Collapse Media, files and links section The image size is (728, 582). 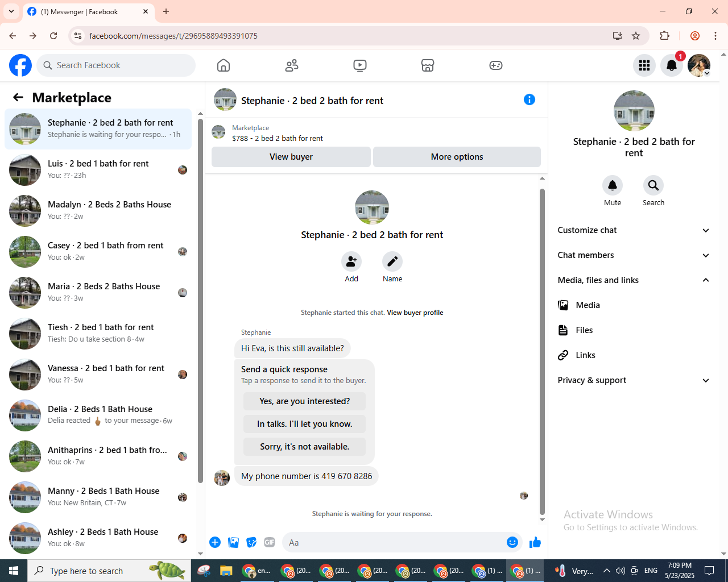tap(634, 280)
